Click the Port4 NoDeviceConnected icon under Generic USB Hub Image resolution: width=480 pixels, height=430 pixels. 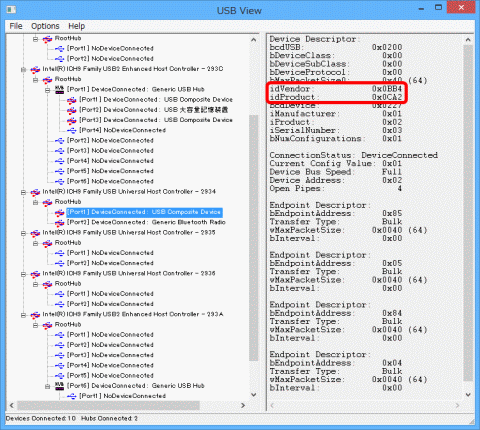71,130
